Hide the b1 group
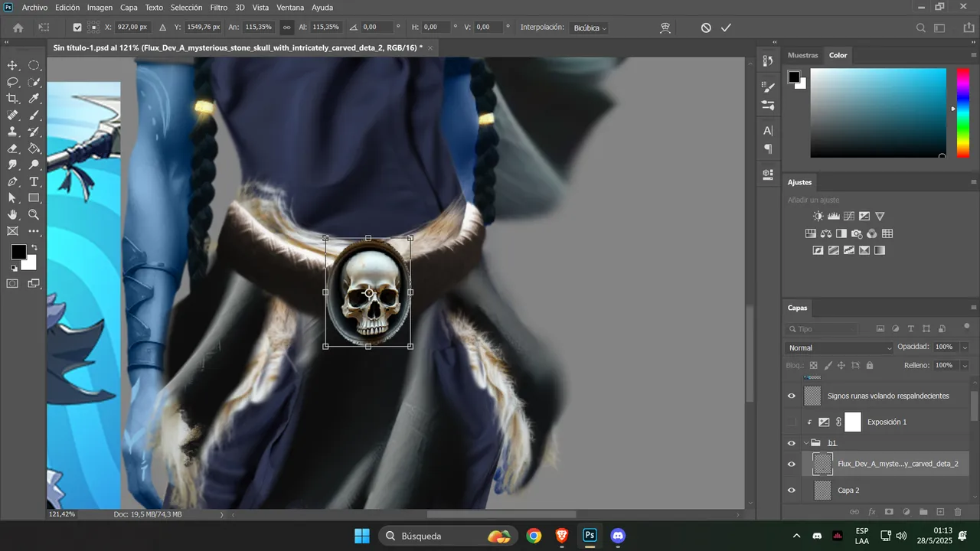Screen dimensions: 980x551 pos(792,443)
